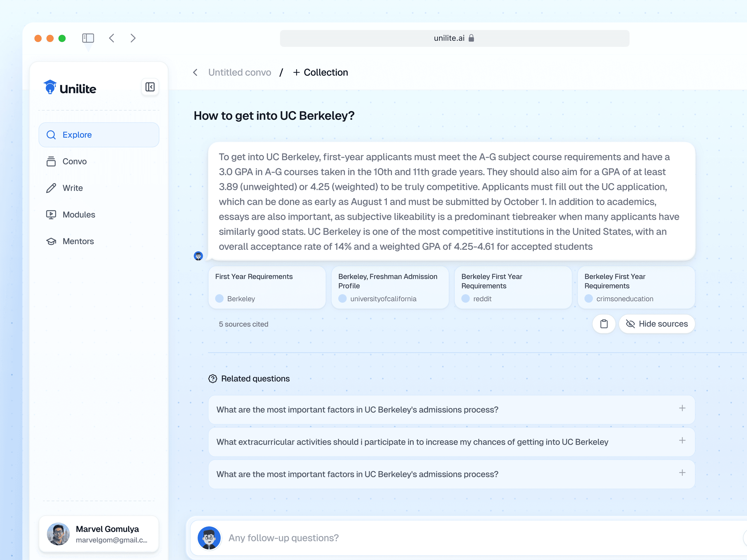
Task: Click the Related questions help icon
Action: [213, 379]
